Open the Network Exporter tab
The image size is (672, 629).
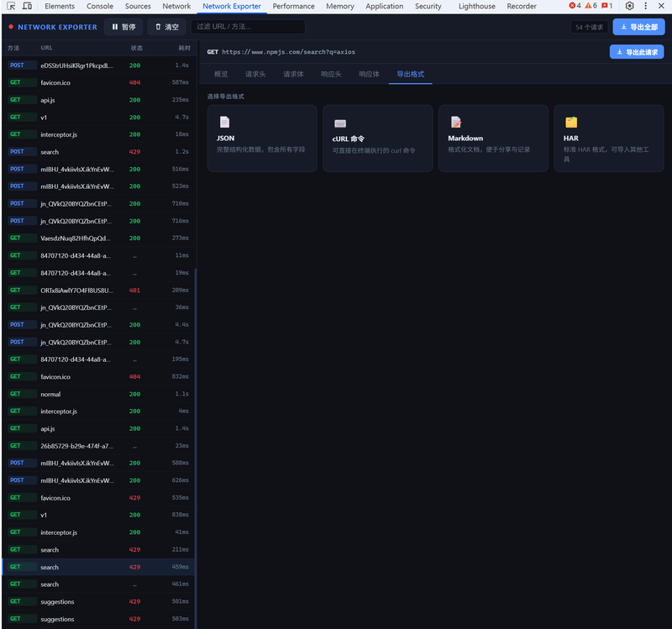click(232, 6)
